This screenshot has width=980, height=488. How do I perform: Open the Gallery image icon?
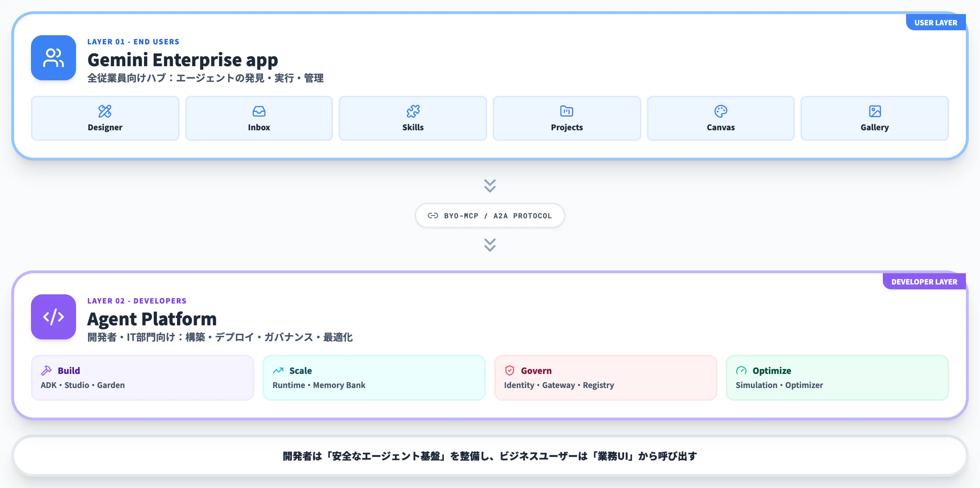(875, 111)
